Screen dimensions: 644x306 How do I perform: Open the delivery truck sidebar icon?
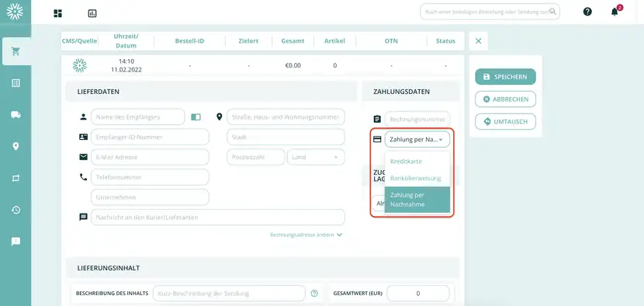(x=16, y=115)
